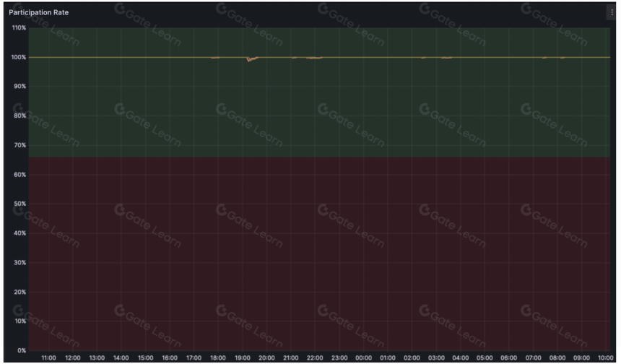Click the 01:00 time axis label

coord(388,357)
